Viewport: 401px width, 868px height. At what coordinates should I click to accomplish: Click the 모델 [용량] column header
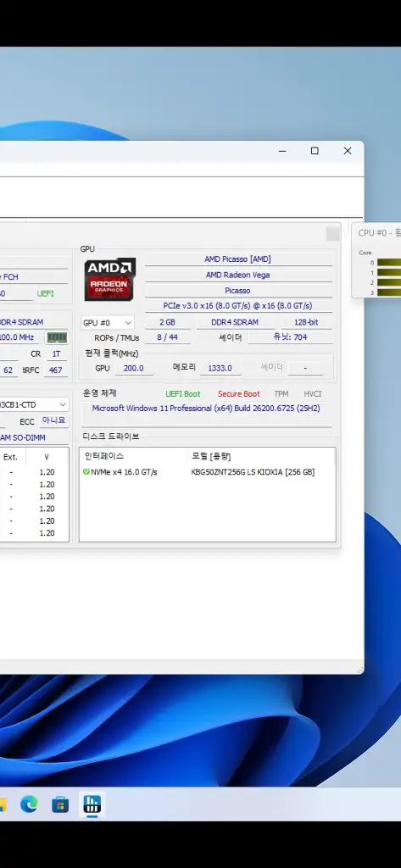pos(211,456)
